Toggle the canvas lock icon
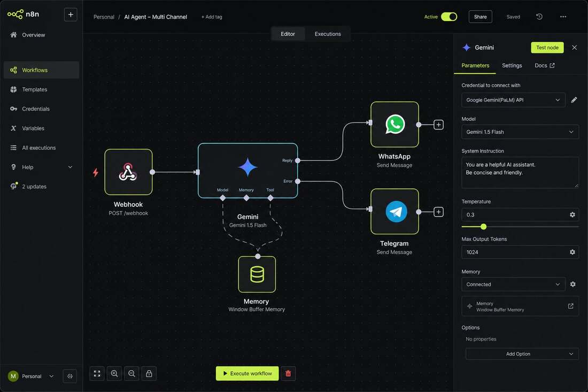This screenshot has height=392, width=588. pyautogui.click(x=149, y=374)
